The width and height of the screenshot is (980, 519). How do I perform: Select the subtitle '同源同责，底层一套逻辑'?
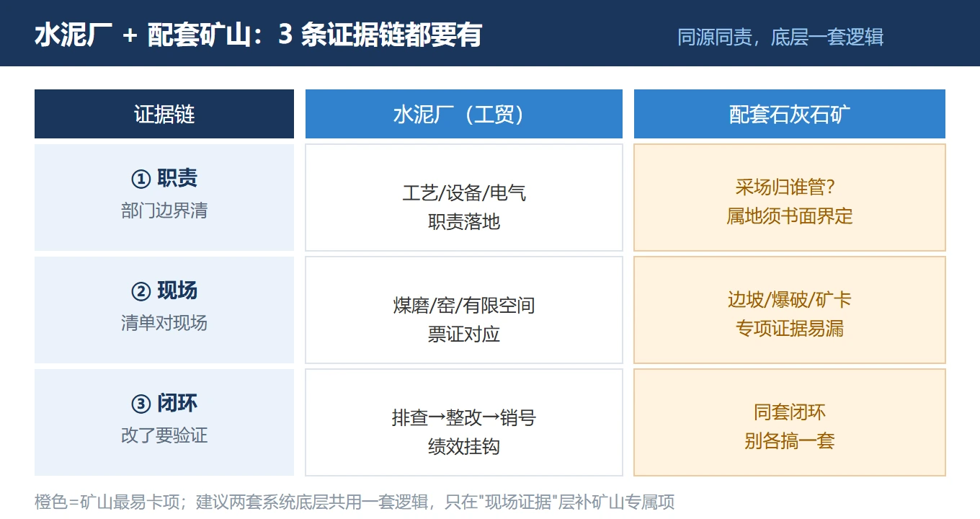tap(780, 37)
